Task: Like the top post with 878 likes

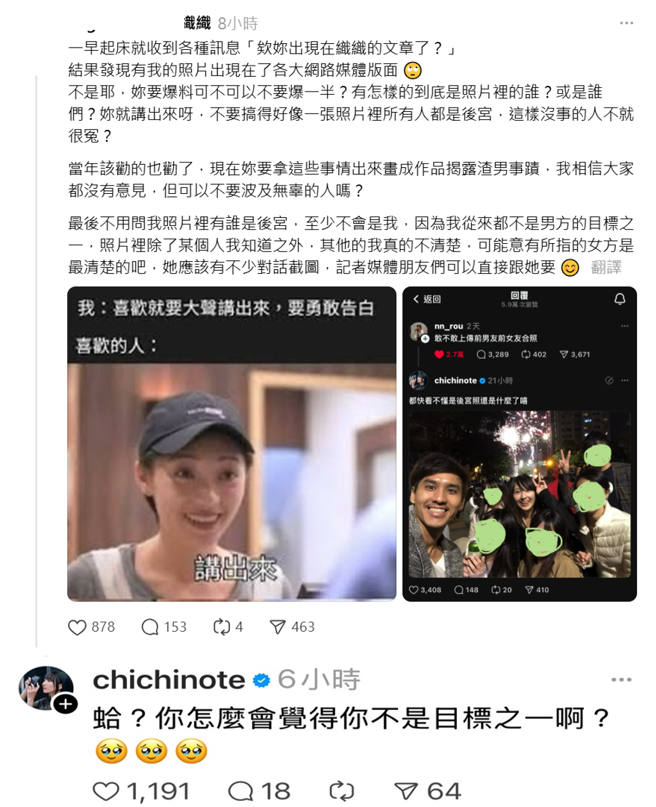Action: click(77, 627)
